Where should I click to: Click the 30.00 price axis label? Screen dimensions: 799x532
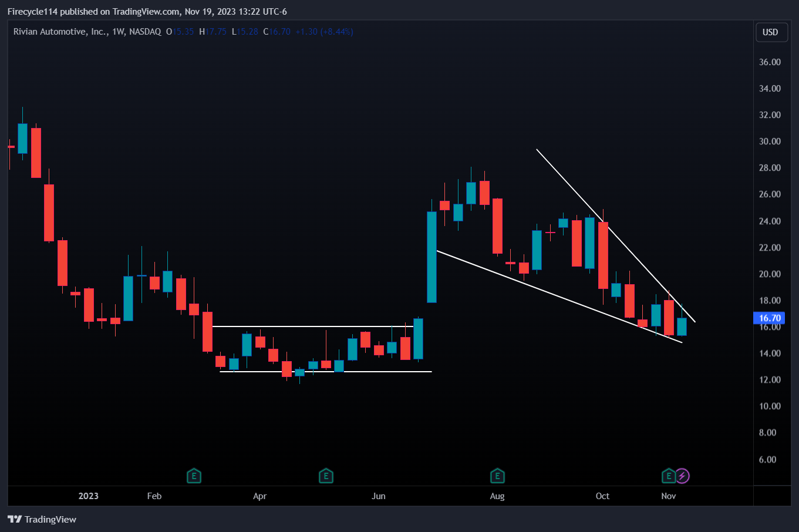770,142
